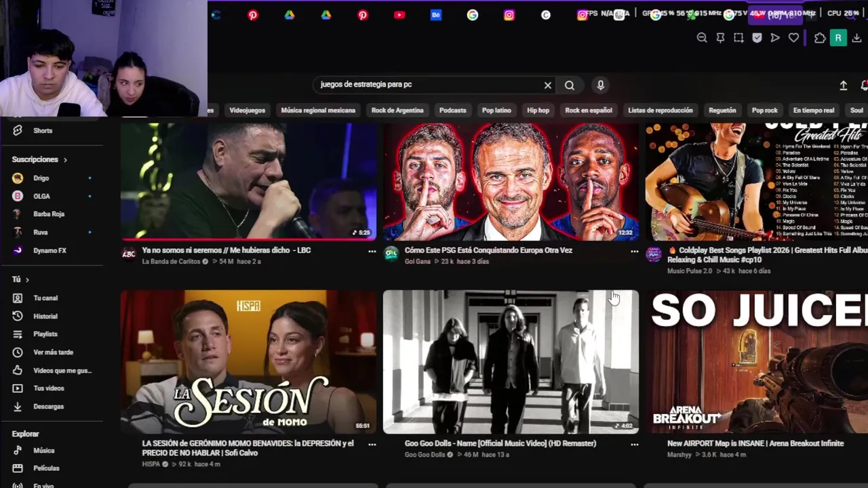The image size is (868, 488).
Task: Select the Reguetón filter chip
Action: point(722,110)
